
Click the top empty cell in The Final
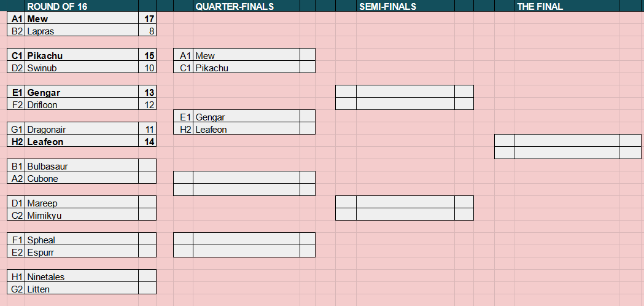(567, 141)
